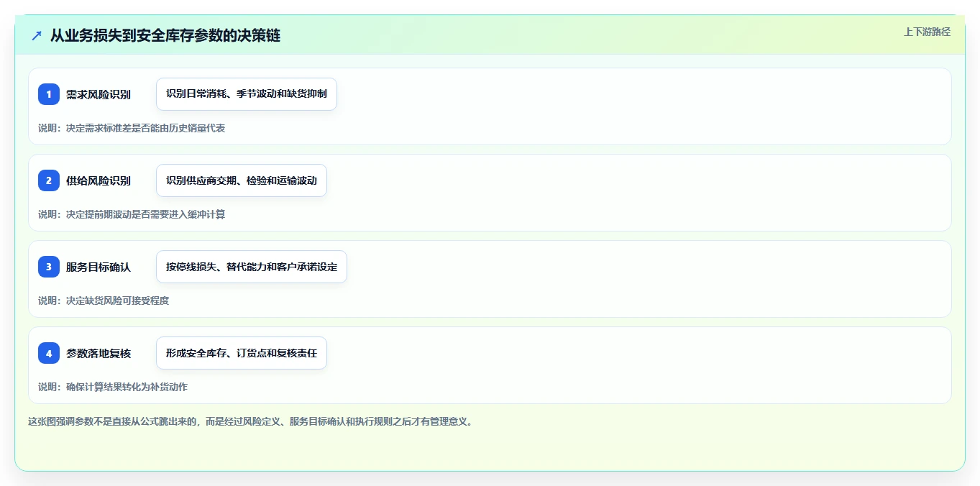Click the arrow icon beside the decision chain title

[37, 35]
